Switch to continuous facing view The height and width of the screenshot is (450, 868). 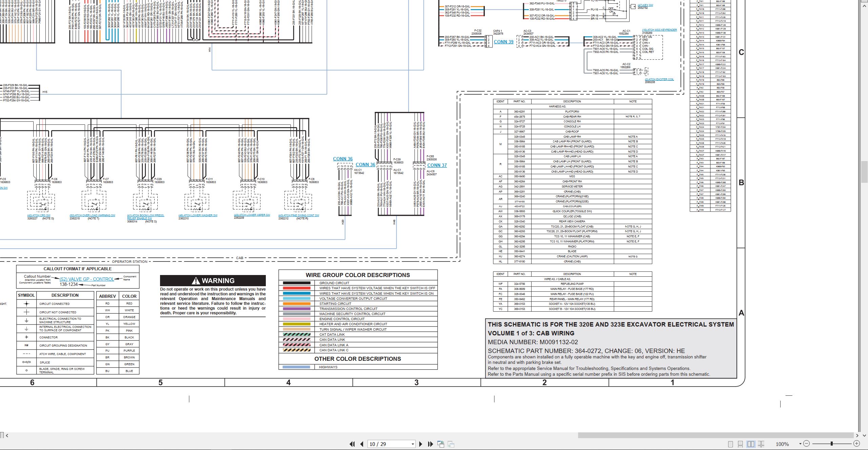(761, 444)
